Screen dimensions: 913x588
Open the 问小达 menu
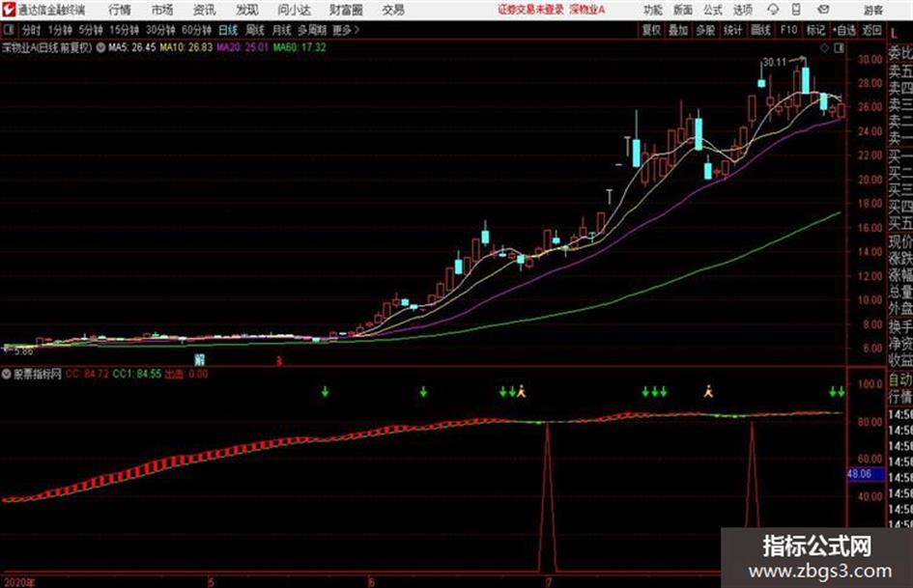[294, 10]
